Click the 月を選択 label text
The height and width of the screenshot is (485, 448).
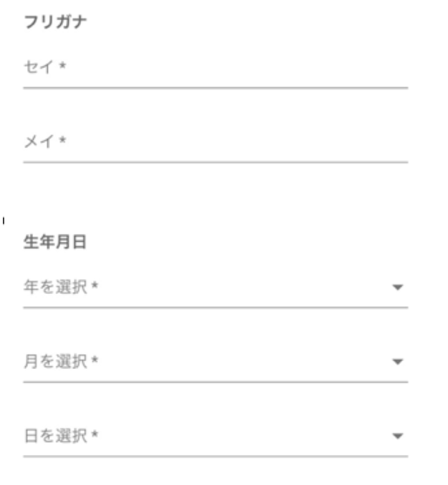click(56, 361)
